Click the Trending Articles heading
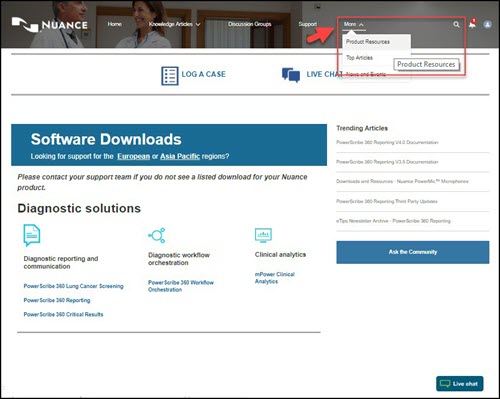Image resolution: width=500 pixels, height=399 pixels. tap(362, 128)
